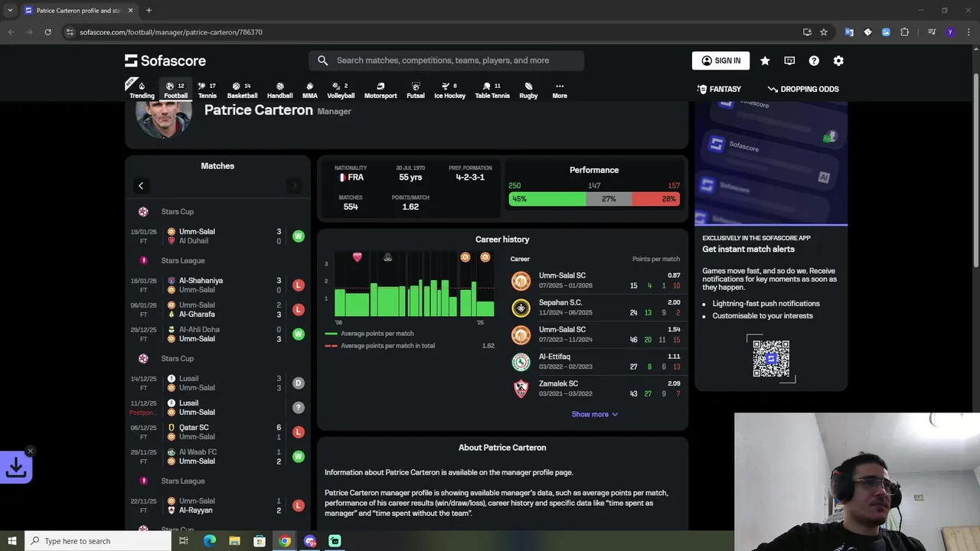Open Al-Ettifaq career history row
Screen dimensions: 980x551
(x=595, y=361)
